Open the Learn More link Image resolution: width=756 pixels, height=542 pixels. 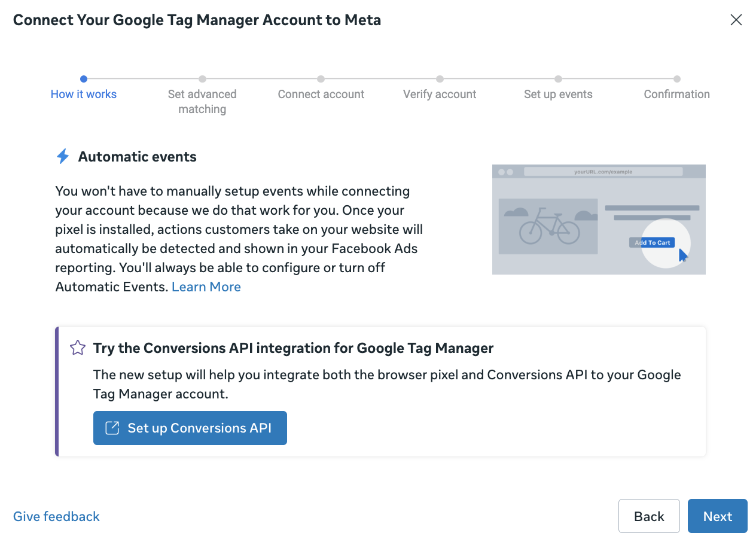pyautogui.click(x=206, y=287)
